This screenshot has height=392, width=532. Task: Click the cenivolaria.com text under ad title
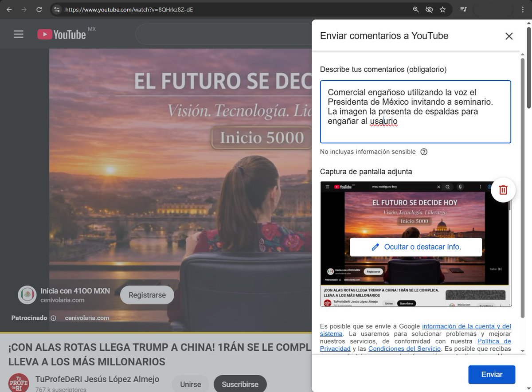62,300
